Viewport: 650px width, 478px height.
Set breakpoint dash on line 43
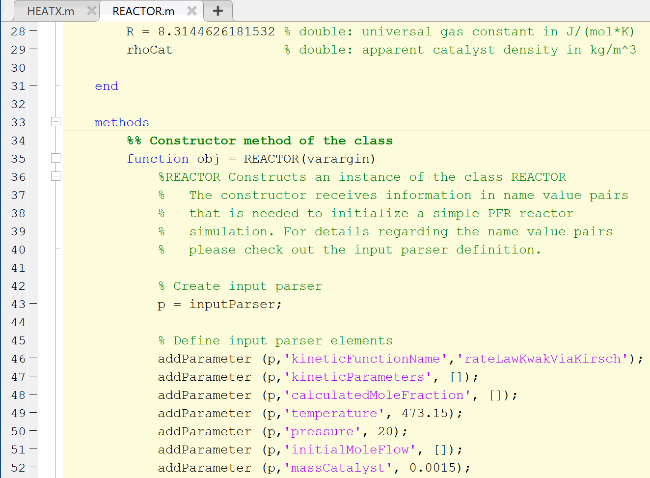(x=33, y=304)
